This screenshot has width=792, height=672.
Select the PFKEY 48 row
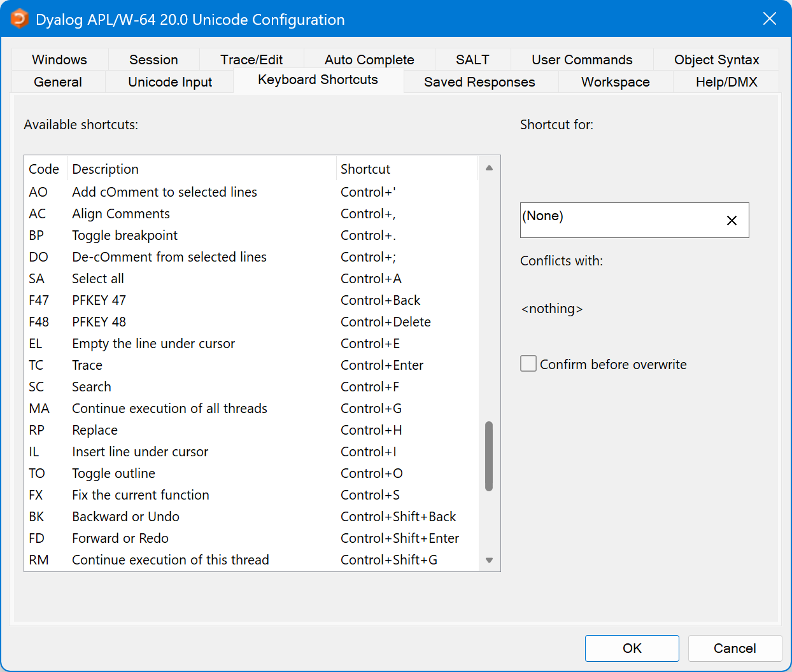click(251, 322)
